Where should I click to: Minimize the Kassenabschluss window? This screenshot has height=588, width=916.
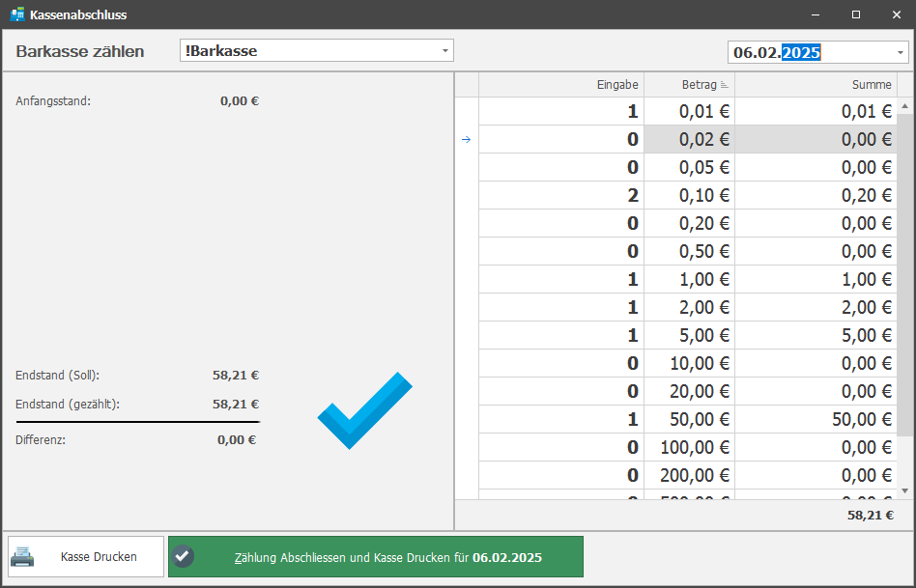(816, 14)
